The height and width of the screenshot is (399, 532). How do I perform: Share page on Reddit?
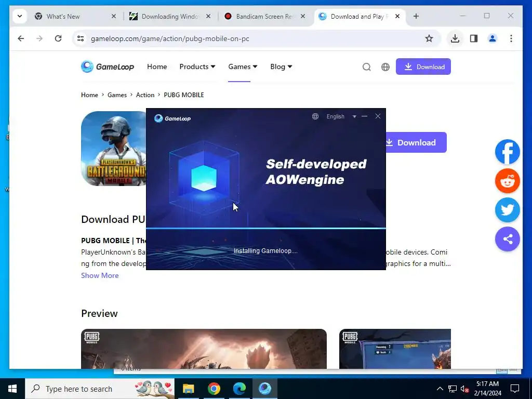[507, 181]
